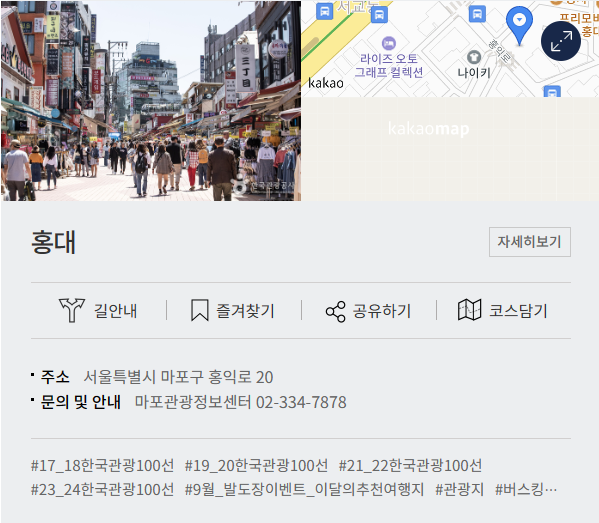Open the truncated hashtag #버스킹
Viewport: 599px width, 523px height.
click(x=526, y=489)
